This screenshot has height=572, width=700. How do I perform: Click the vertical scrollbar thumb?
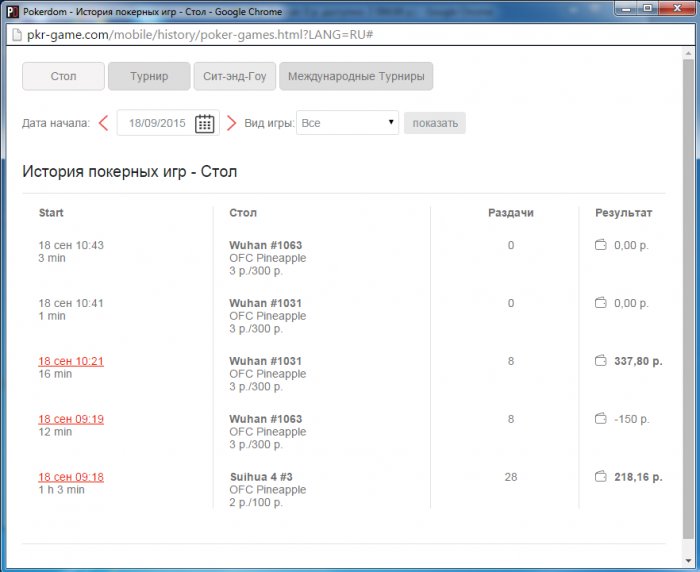click(x=688, y=299)
